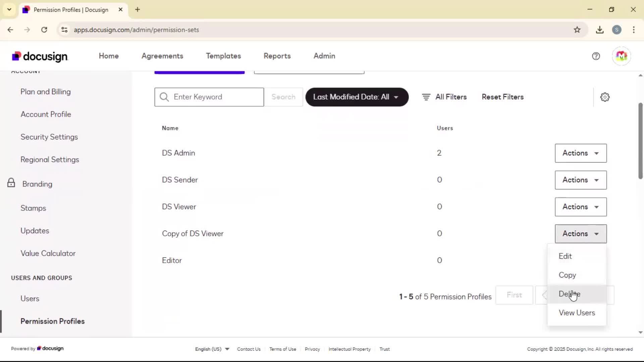
Task: Click the DS Sender profile name
Action: pyautogui.click(x=180, y=180)
